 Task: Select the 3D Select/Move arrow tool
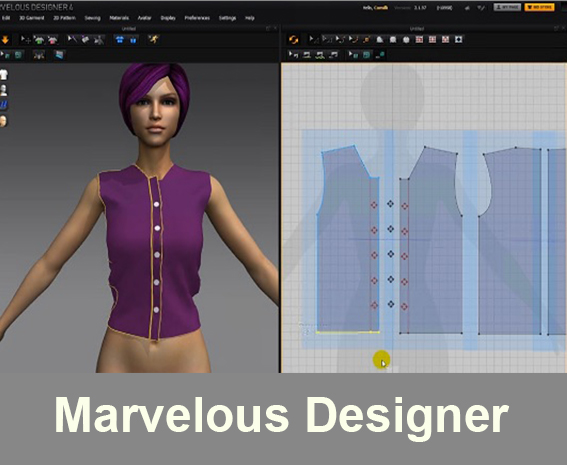click(x=25, y=40)
